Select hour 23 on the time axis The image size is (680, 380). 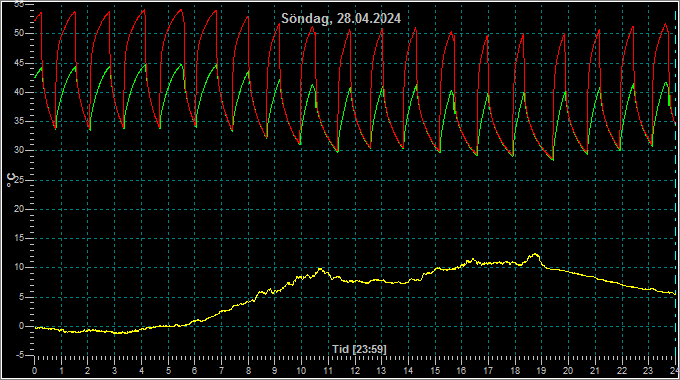648,371
